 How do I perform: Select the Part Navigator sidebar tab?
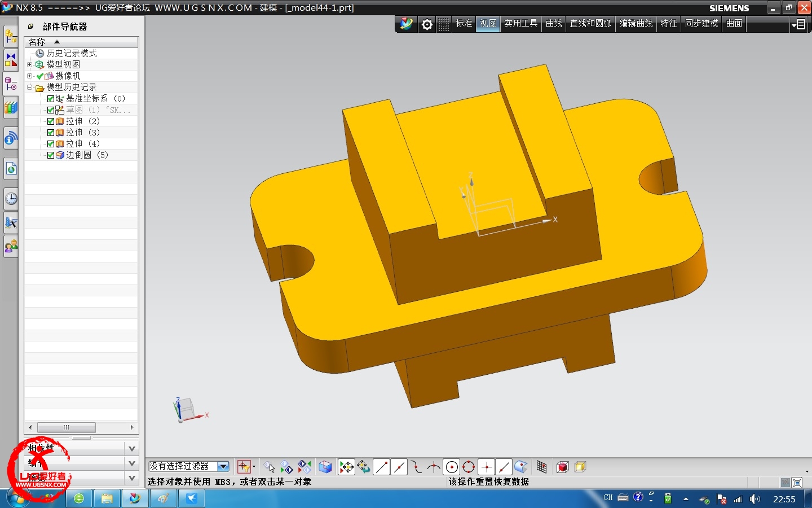click(11, 85)
